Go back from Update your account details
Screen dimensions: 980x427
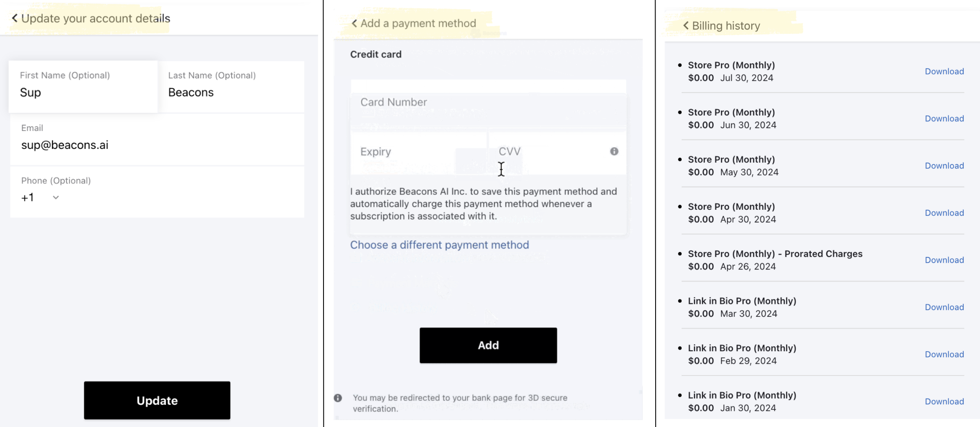point(14,19)
